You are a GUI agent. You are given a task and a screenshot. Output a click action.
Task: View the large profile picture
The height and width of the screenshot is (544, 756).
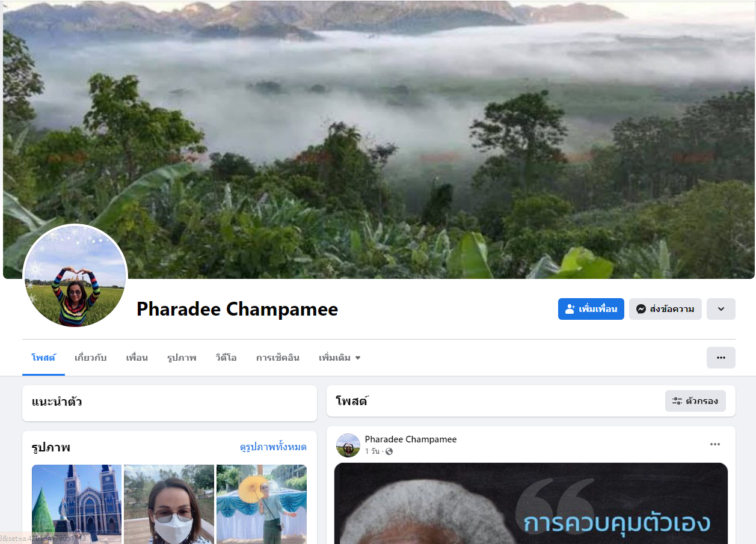75,277
